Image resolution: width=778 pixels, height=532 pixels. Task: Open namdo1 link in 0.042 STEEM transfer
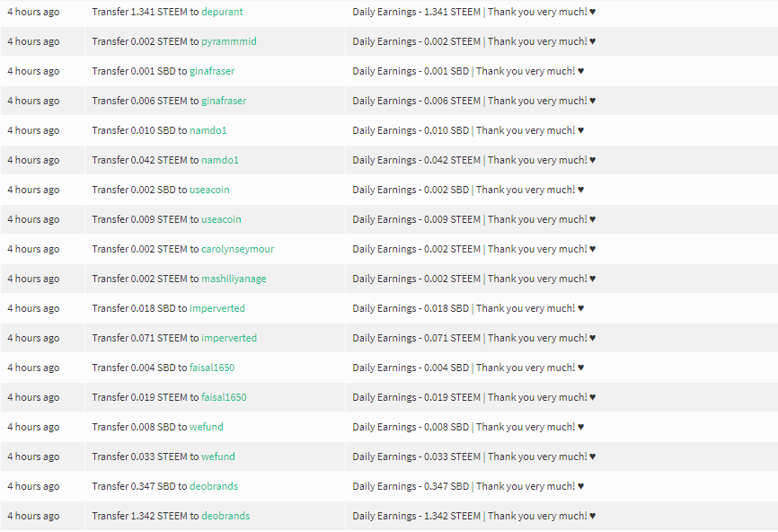(x=220, y=160)
